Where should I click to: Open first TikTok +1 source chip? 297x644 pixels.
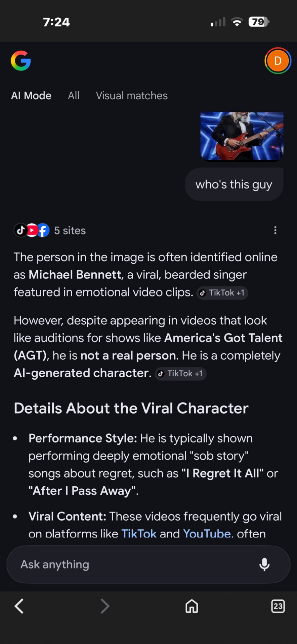(222, 293)
